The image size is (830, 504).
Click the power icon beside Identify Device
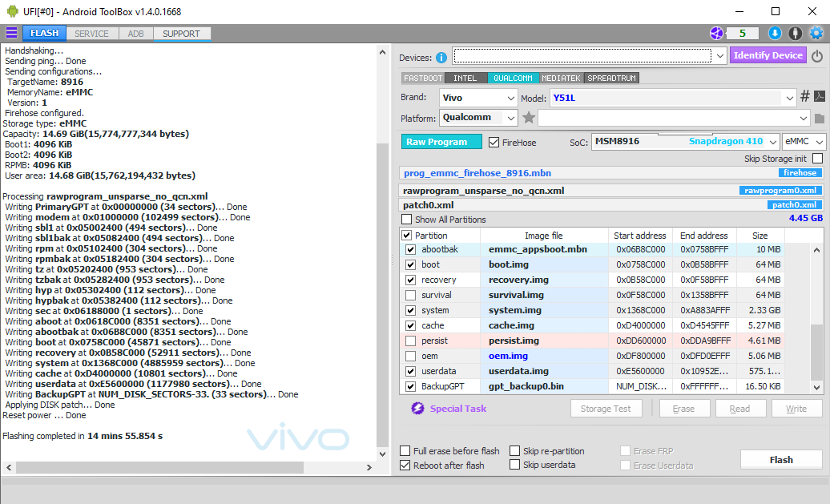click(817, 55)
